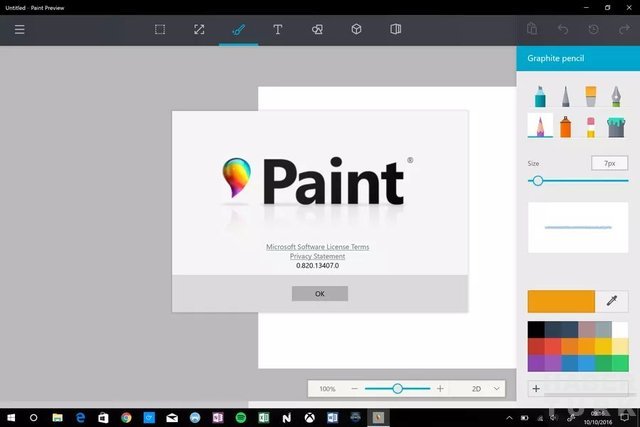This screenshot has width=640, height=427.
Task: Open the hamburger menu
Action: tap(19, 30)
